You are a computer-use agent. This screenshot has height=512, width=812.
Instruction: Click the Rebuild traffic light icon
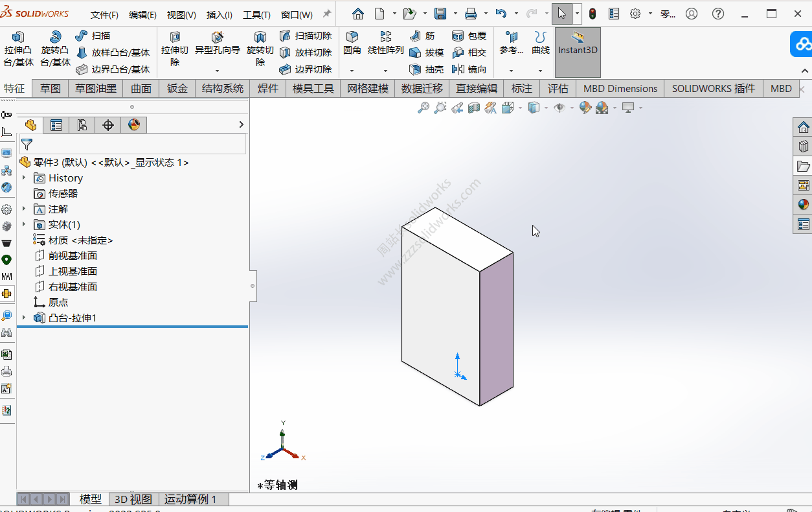592,14
